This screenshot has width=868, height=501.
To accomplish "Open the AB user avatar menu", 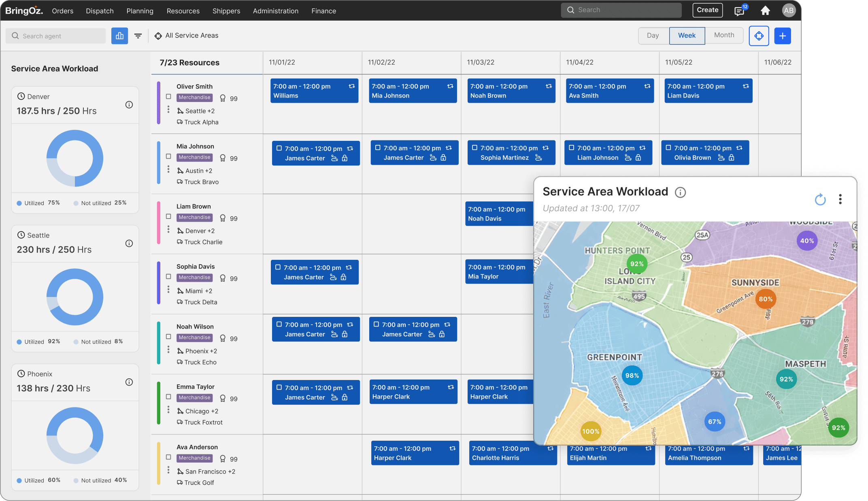I will click(x=788, y=11).
